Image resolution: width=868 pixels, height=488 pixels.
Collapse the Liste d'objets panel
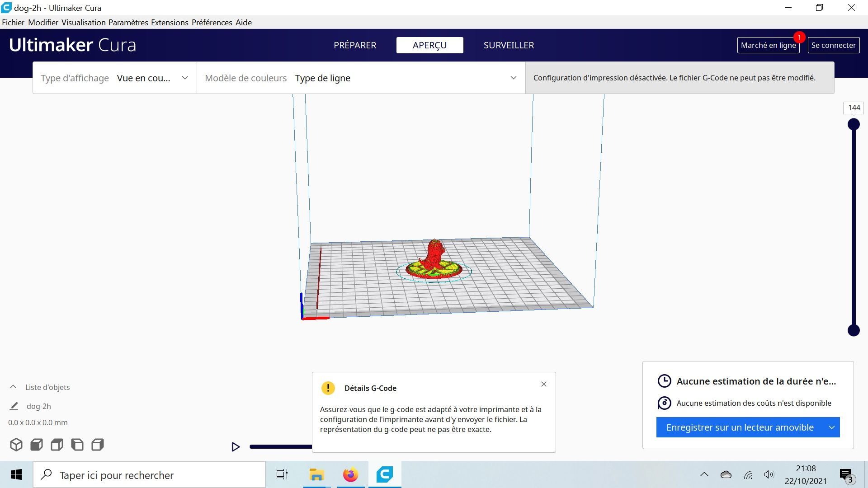[13, 387]
